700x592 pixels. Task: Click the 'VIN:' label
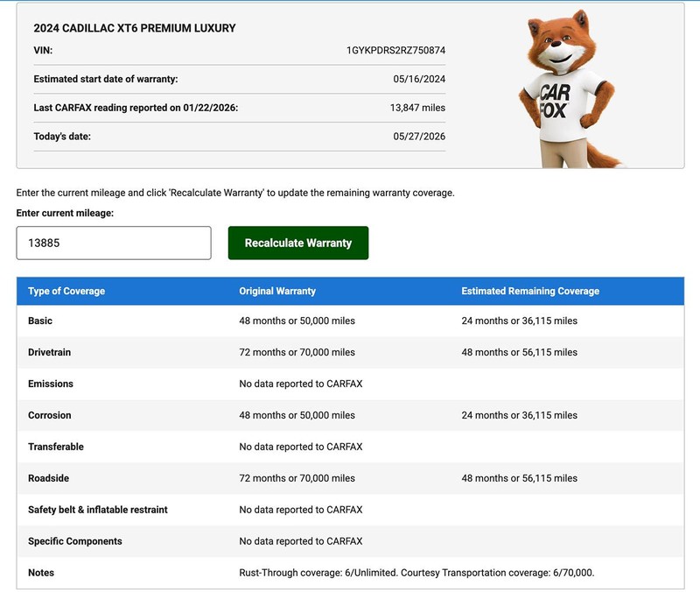click(43, 50)
